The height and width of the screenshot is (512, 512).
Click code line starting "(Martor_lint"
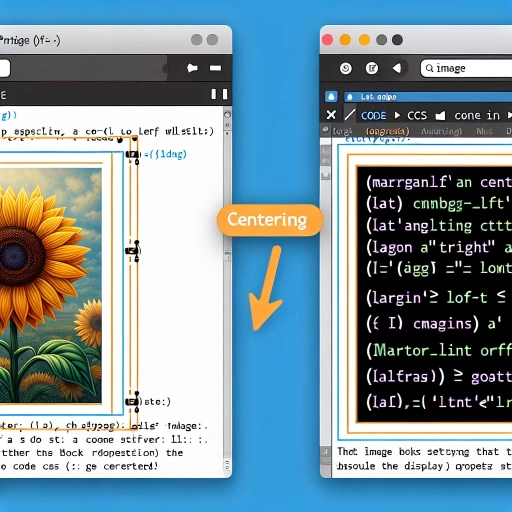[439, 351]
